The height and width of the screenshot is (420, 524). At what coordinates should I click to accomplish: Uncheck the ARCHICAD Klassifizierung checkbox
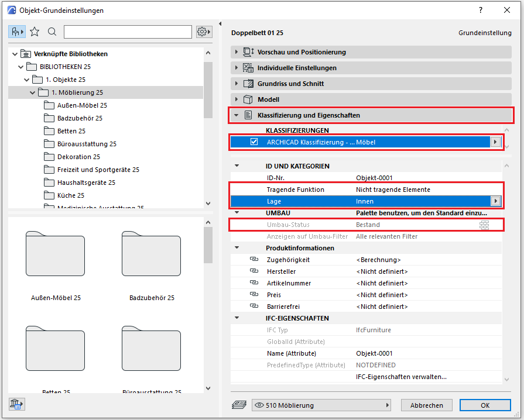coord(254,142)
